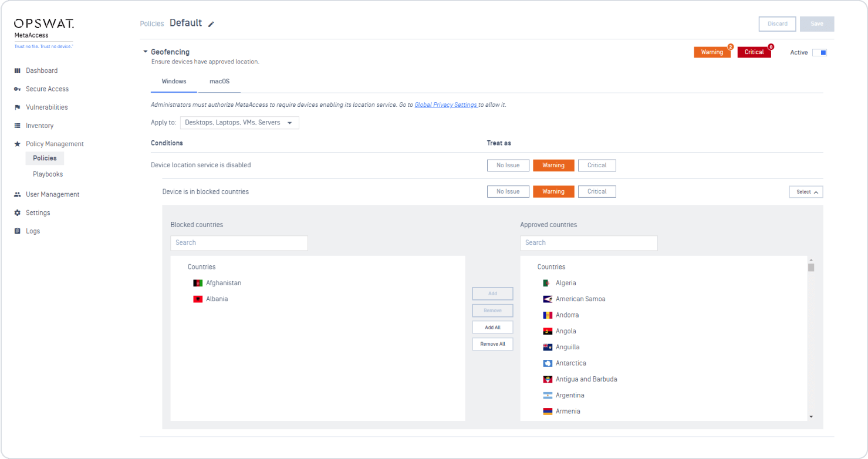
Task: Click the Armenia flag icon
Action: pyautogui.click(x=548, y=411)
